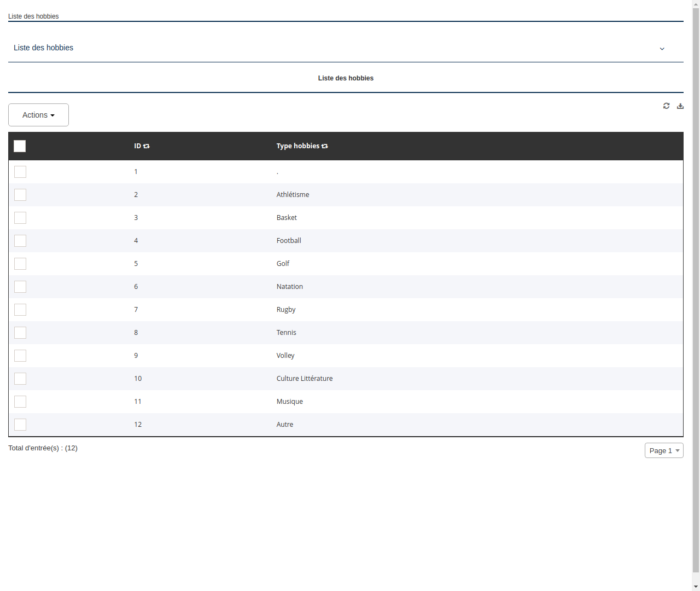
Task: Download the table data
Action: (x=680, y=106)
